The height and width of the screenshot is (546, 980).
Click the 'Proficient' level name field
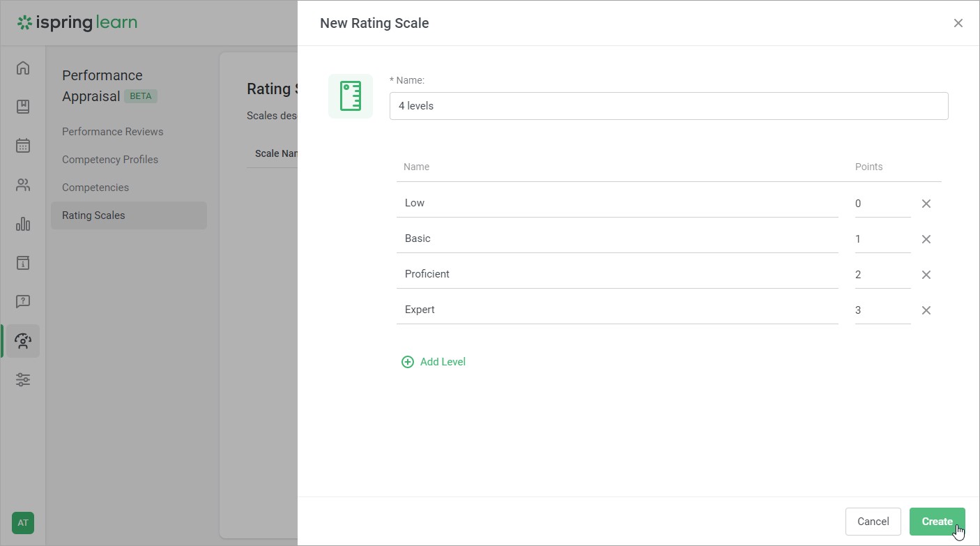618,274
